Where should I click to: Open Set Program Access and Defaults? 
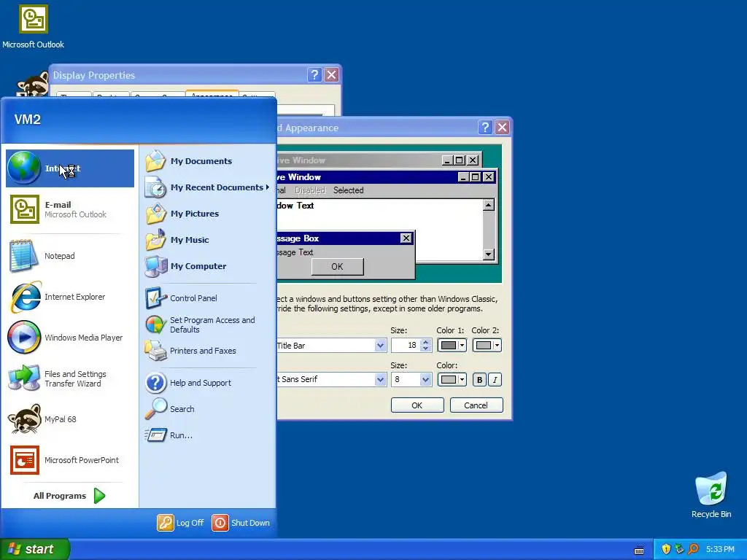click(x=207, y=324)
